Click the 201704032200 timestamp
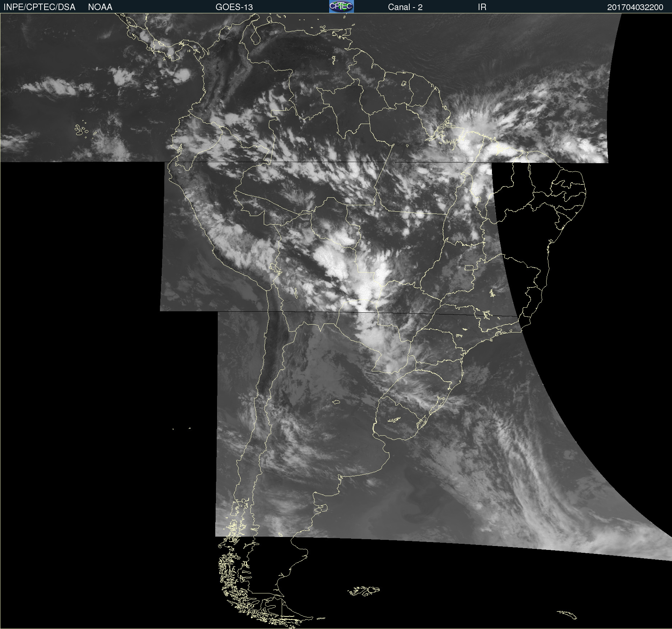The width and height of the screenshot is (672, 629). coord(635,7)
